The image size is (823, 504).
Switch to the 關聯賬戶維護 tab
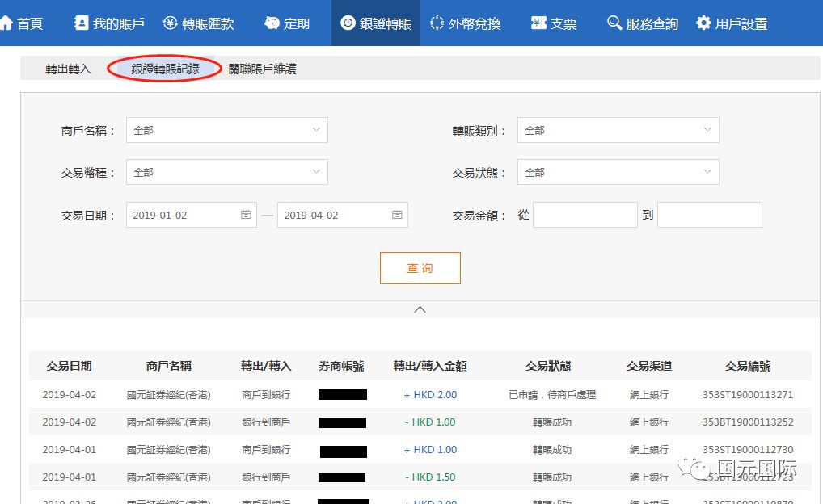[262, 69]
